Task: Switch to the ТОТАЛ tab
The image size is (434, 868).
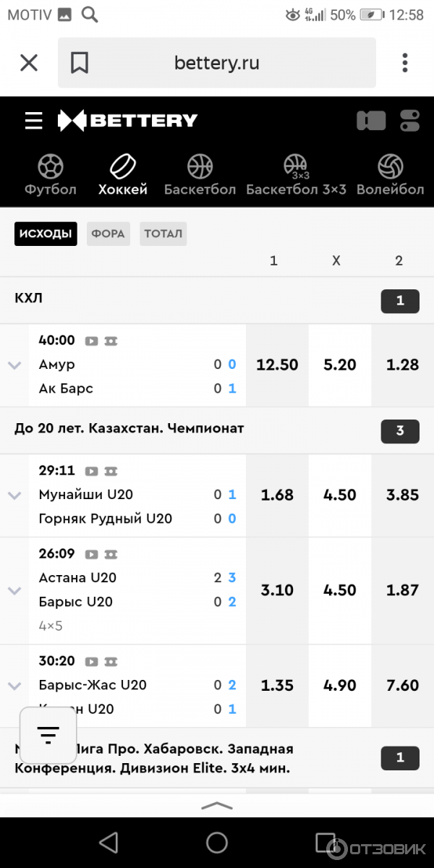Action: pyautogui.click(x=163, y=234)
